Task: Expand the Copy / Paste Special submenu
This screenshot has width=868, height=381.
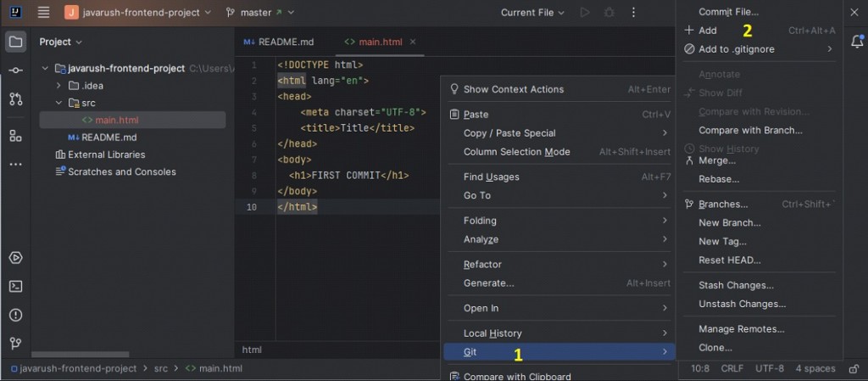Action: click(x=559, y=133)
